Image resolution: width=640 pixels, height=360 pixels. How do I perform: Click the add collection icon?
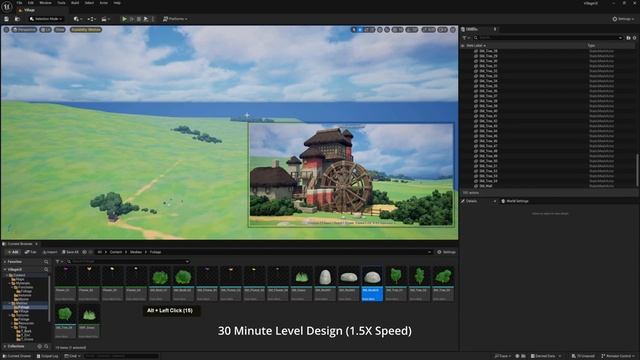tap(40, 346)
